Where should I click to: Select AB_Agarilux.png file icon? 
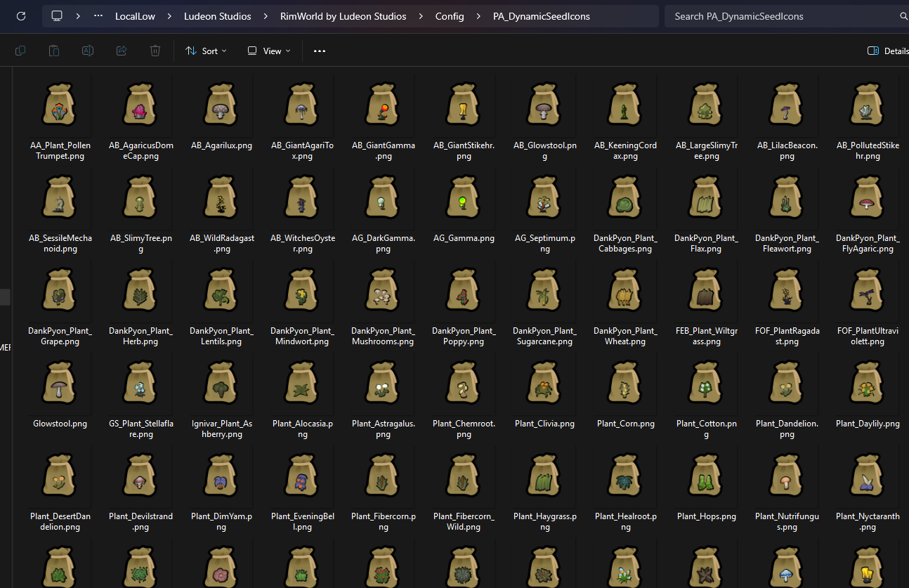[x=221, y=105]
